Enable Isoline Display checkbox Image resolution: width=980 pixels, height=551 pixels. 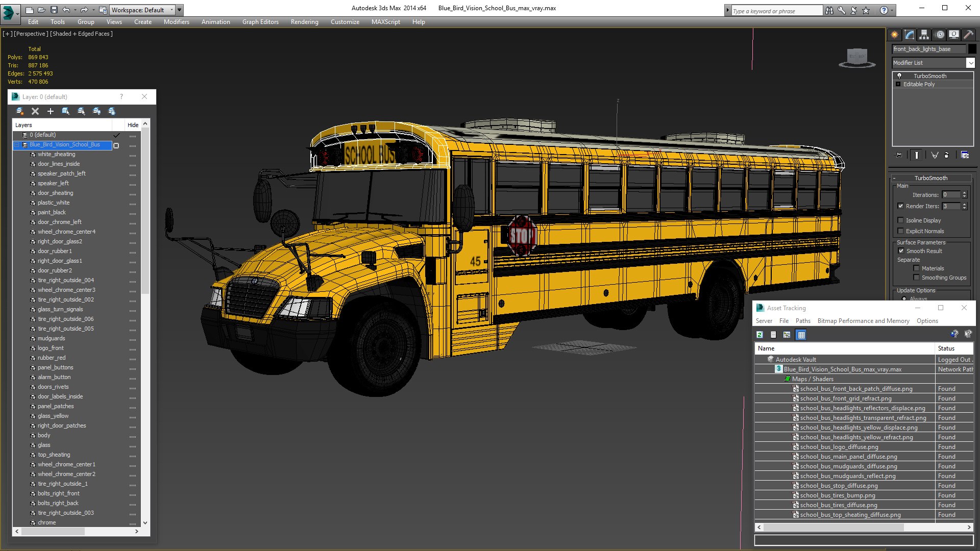(x=901, y=220)
